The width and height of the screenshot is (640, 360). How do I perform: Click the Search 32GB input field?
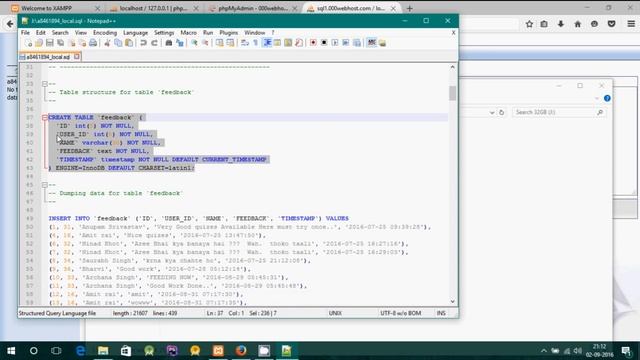point(558,112)
